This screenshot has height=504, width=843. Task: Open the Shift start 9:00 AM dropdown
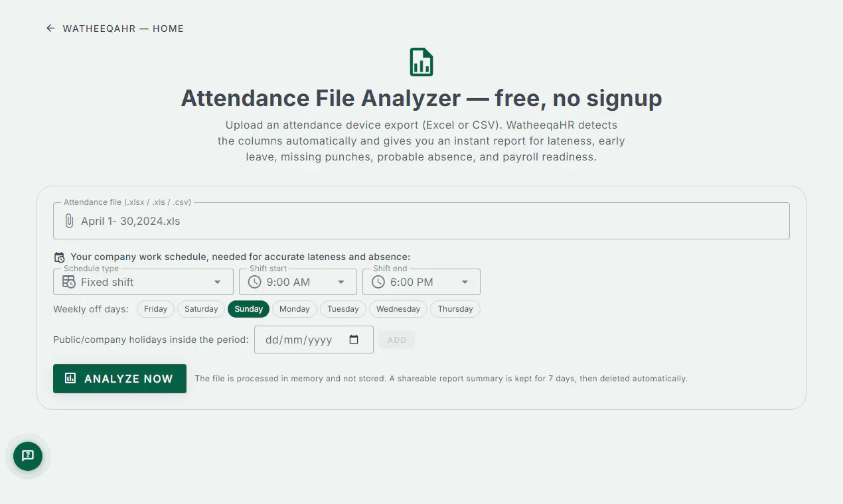pos(298,282)
